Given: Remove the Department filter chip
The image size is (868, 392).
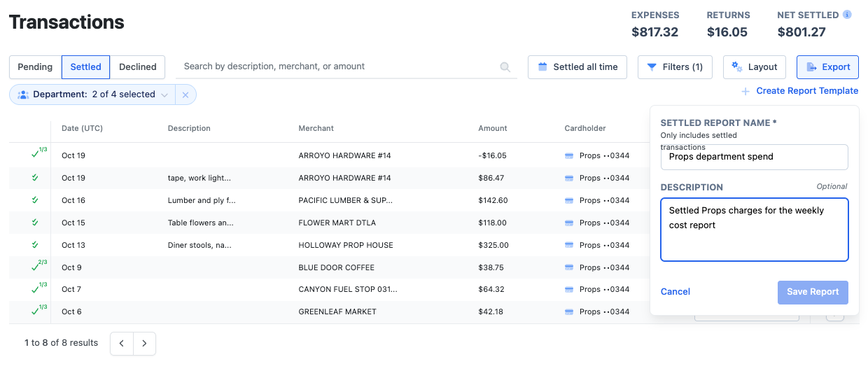Looking at the screenshot, I should point(185,94).
